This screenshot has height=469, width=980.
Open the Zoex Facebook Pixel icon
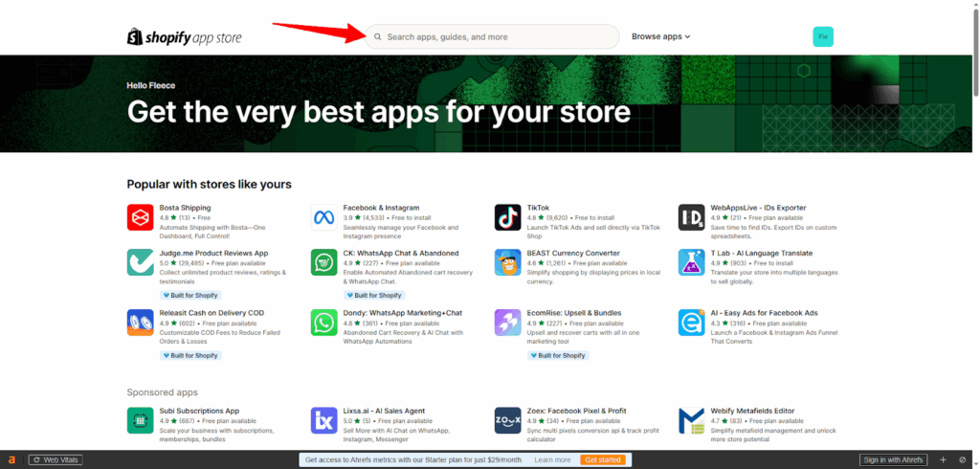pos(507,420)
